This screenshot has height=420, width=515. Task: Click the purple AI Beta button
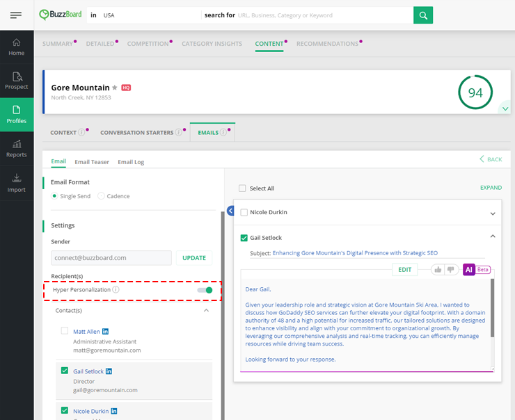[477, 270]
